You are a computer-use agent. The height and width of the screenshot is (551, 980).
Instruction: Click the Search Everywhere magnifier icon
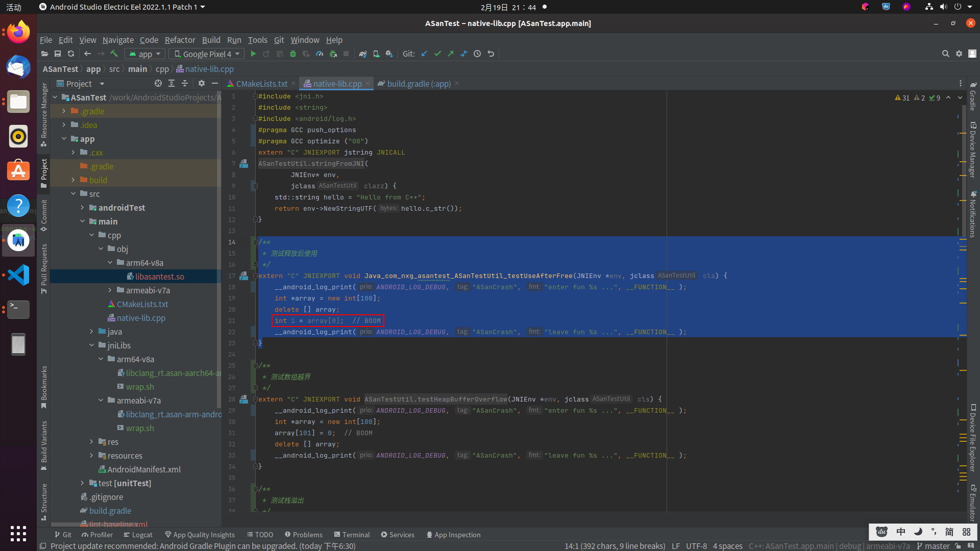(945, 54)
